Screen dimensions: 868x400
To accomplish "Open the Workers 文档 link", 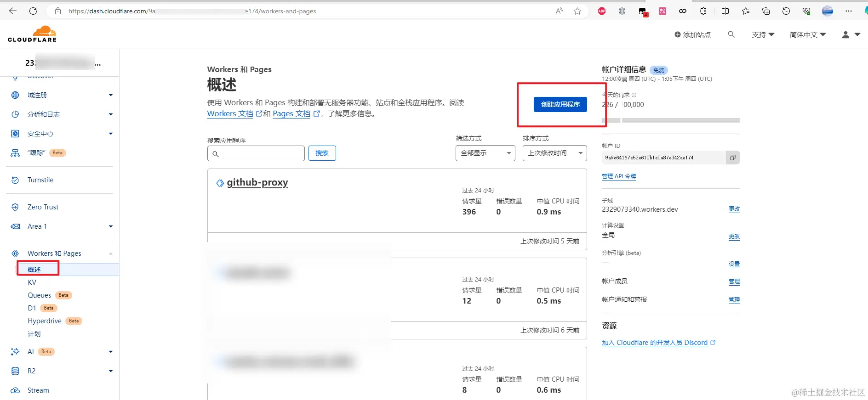I will 234,113.
